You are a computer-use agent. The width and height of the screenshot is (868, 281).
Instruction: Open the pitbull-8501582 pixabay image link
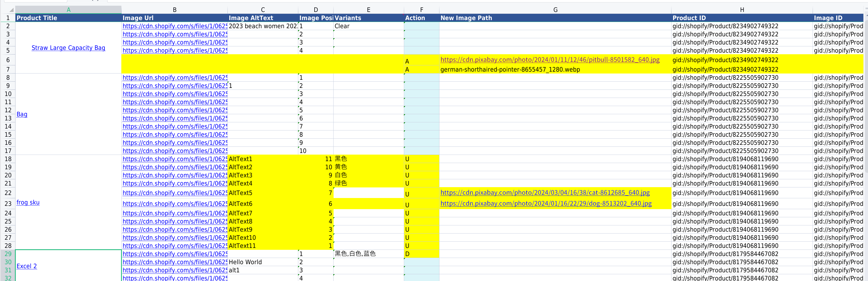550,60
